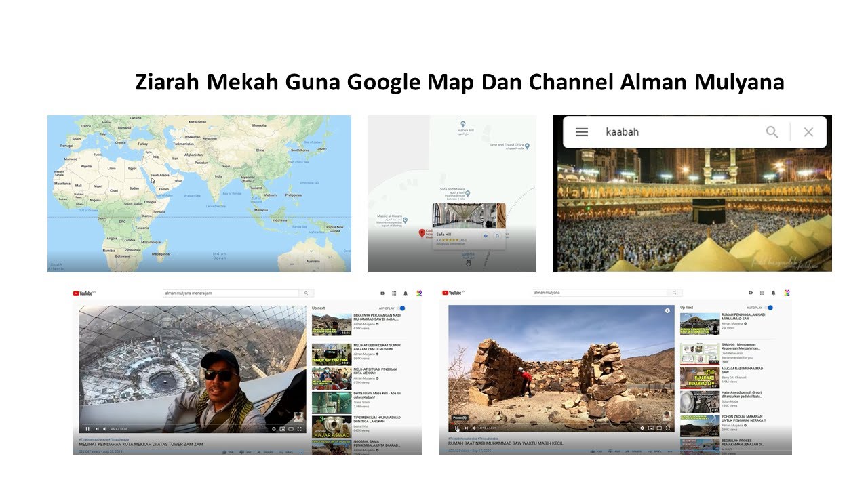
Task: Enable miniplayer in Zam Zam player
Action: point(282,429)
